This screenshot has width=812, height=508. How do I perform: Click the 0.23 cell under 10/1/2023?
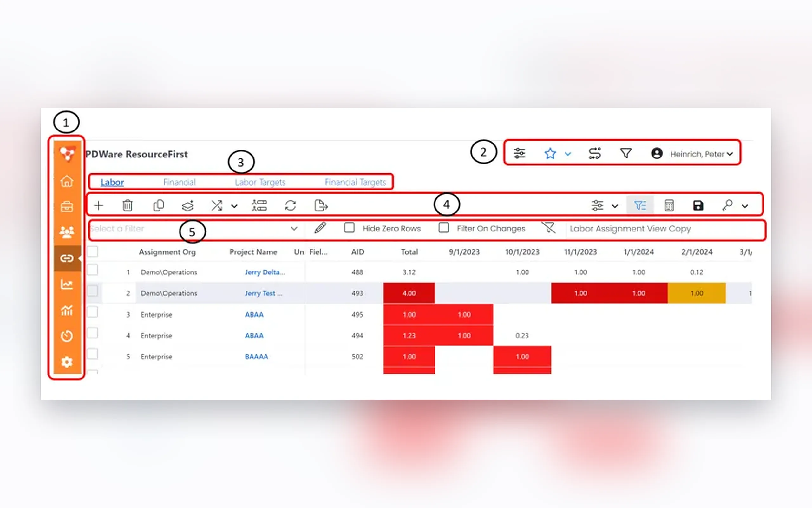point(522,335)
